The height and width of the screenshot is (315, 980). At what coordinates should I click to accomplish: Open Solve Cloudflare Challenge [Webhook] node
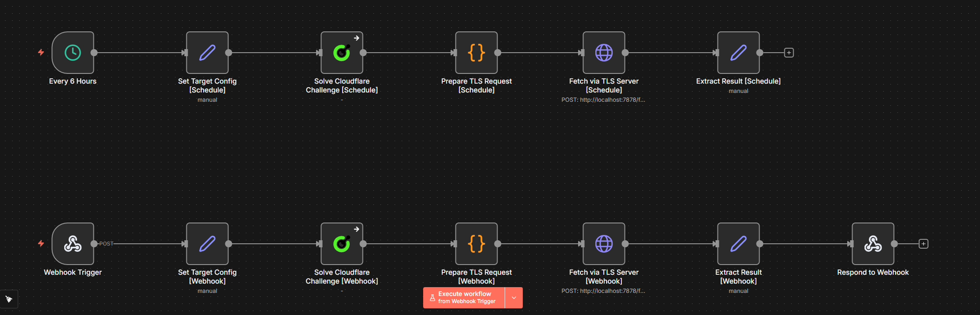pyautogui.click(x=342, y=244)
